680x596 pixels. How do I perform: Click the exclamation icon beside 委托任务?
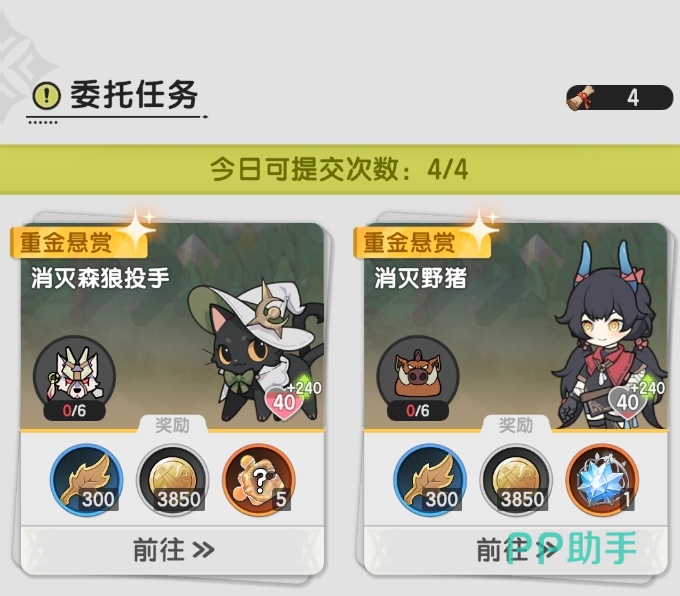coord(47,95)
